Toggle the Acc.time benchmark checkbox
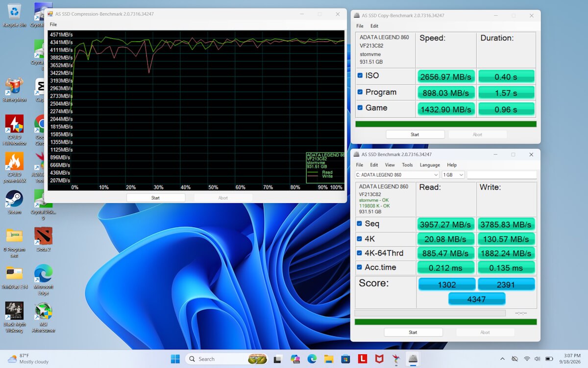Screen dimensions: 588x368 click(x=360, y=267)
